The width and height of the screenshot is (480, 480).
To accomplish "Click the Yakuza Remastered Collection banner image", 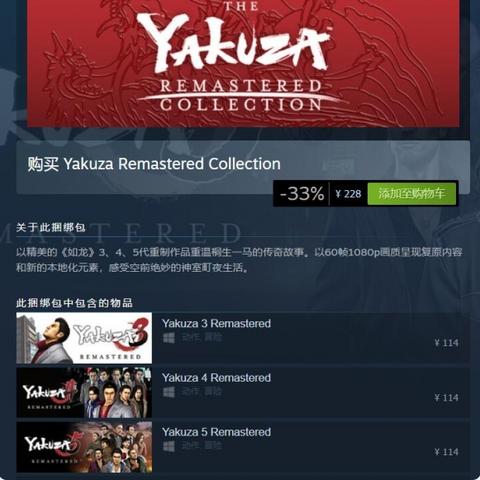I will (243, 63).
